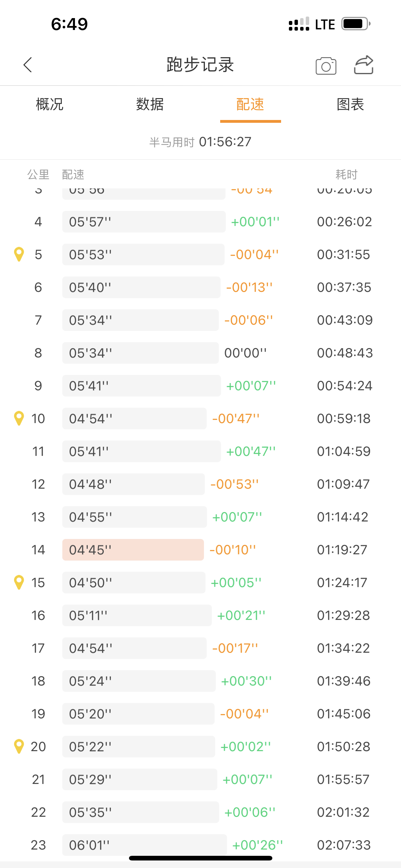Viewport: 401px width, 868px height.
Task: Select the kilometer 23 pace bar 06'01''
Action: [x=144, y=845]
